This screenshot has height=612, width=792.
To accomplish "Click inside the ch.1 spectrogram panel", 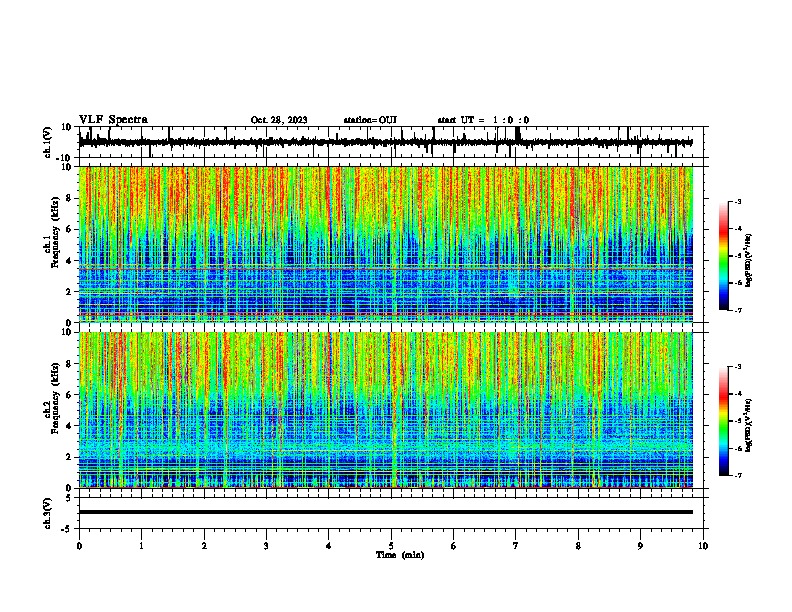I will click(x=385, y=244).
